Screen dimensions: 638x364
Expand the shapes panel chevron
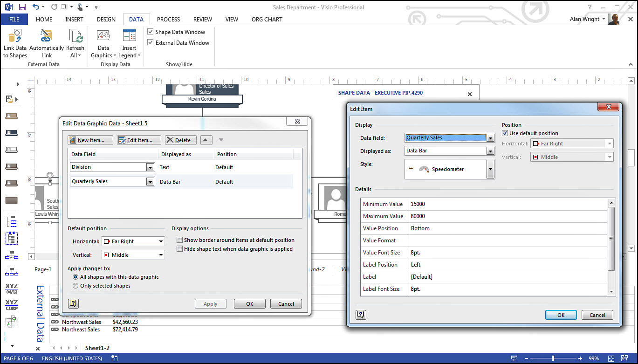pyautogui.click(x=18, y=84)
